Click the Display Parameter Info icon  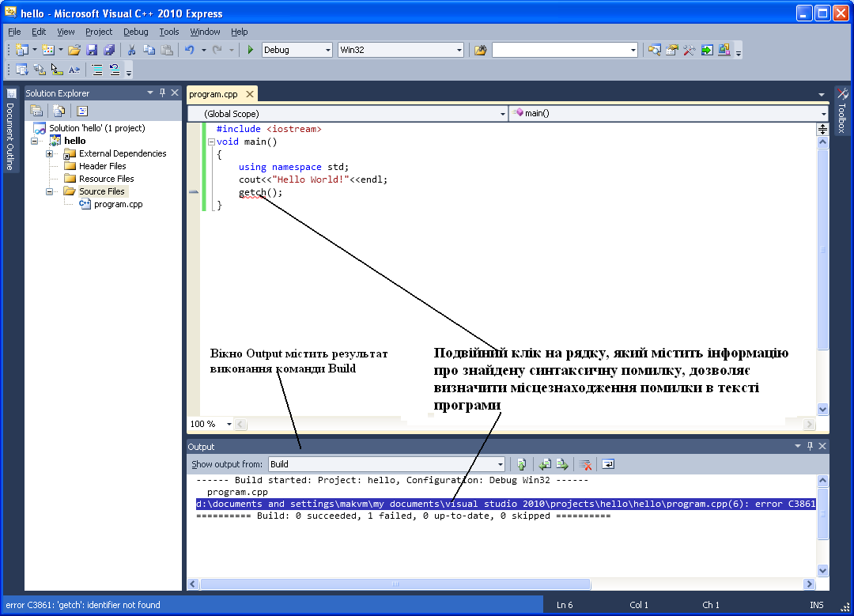[x=40, y=70]
